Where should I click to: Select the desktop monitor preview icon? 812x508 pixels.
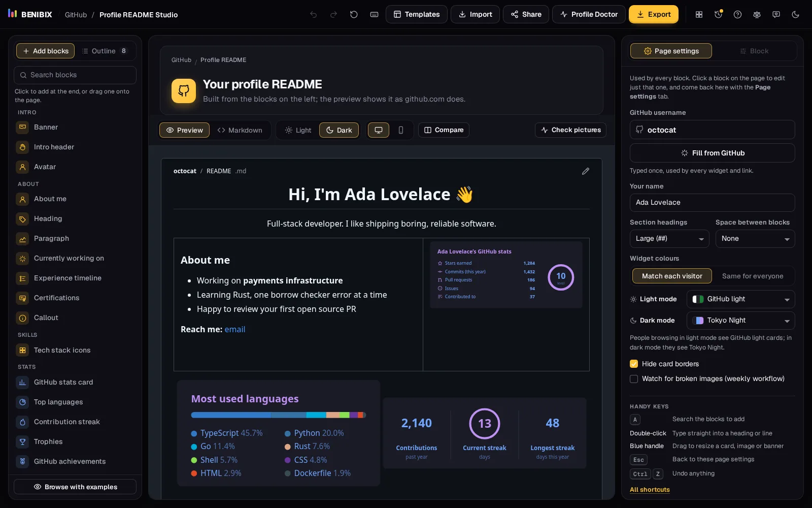[x=379, y=130]
